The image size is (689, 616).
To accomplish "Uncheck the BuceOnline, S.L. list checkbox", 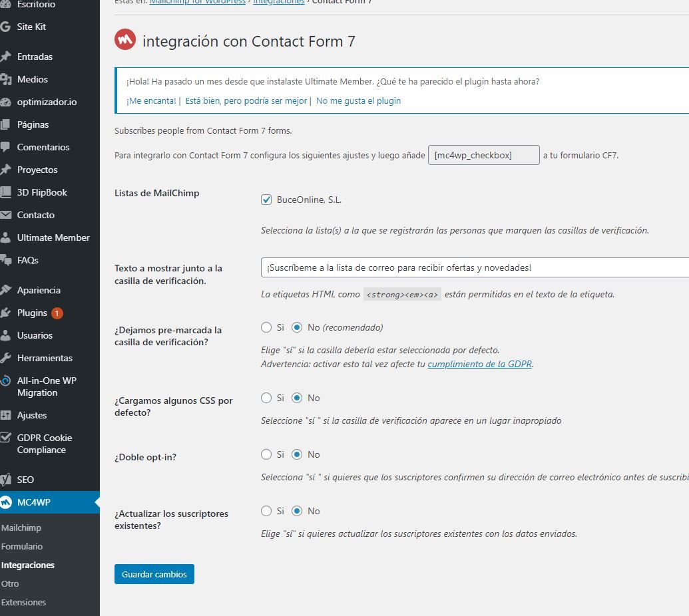I will coord(266,200).
